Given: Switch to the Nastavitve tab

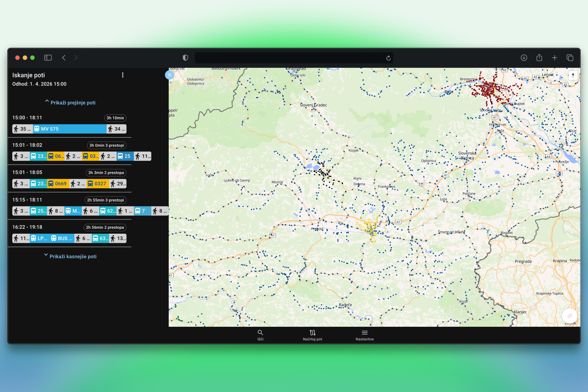Looking at the screenshot, I should pyautogui.click(x=364, y=334).
